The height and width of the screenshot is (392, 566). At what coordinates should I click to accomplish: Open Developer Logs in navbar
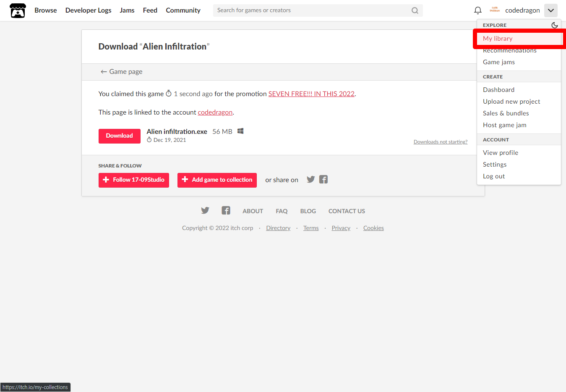point(89,10)
